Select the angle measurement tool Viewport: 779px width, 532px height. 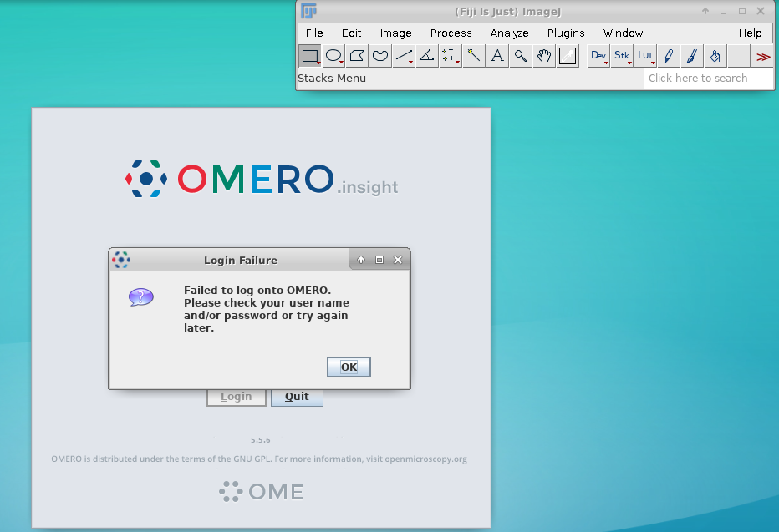427,55
